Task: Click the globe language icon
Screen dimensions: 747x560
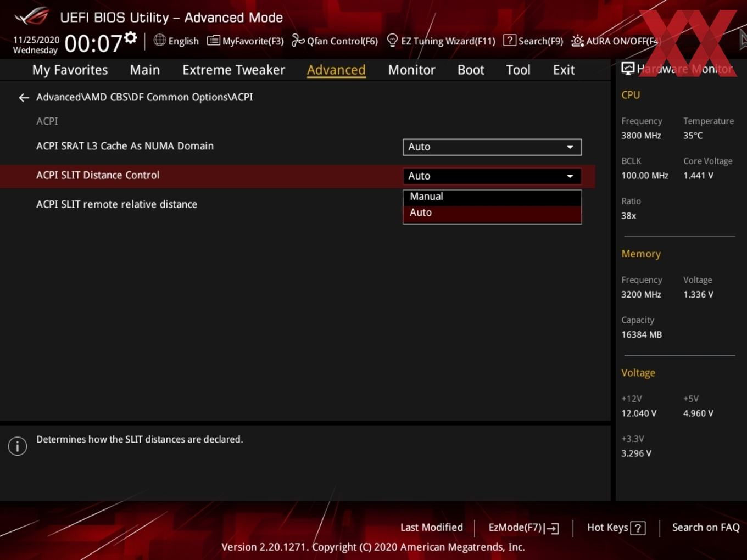Action: (x=159, y=40)
